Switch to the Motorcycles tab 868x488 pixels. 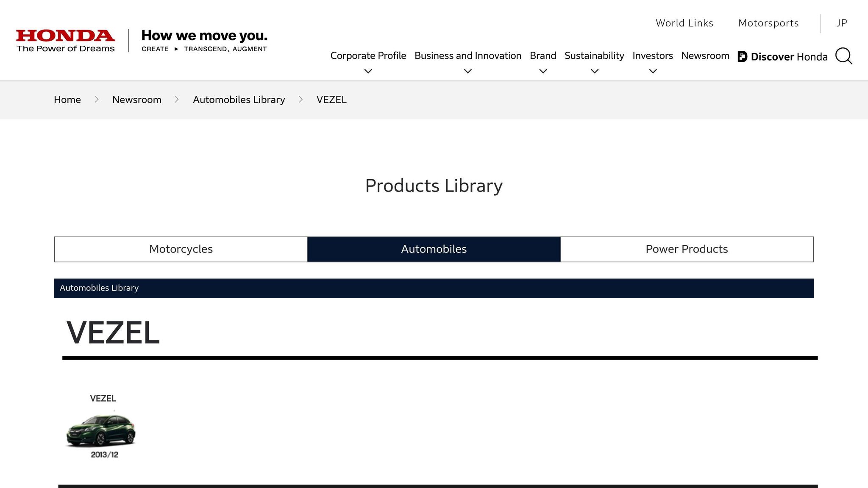pyautogui.click(x=181, y=249)
